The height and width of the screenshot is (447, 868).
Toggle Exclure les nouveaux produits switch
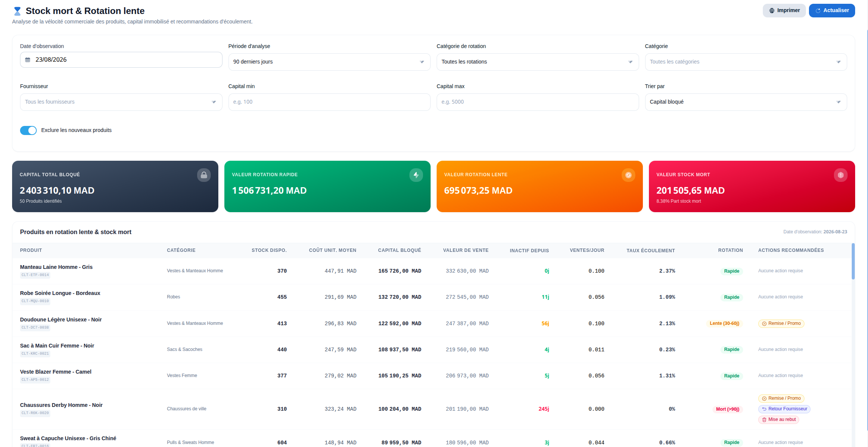coord(28,130)
